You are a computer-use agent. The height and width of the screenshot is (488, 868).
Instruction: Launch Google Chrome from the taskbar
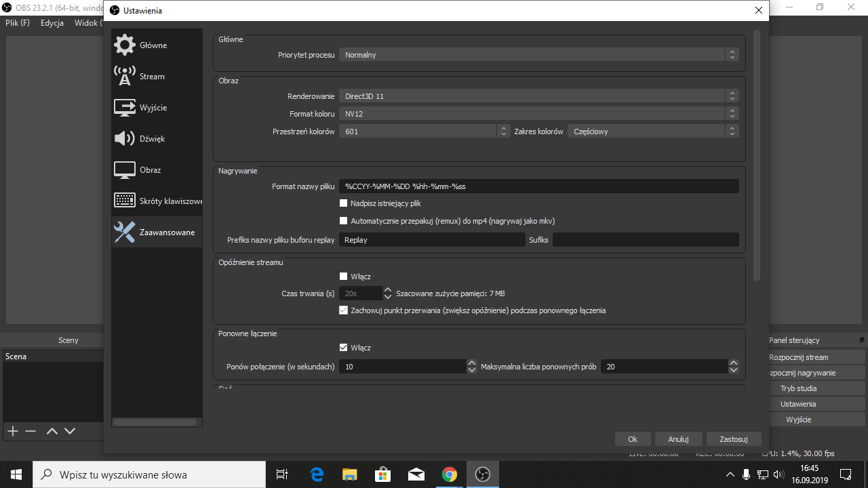click(449, 474)
